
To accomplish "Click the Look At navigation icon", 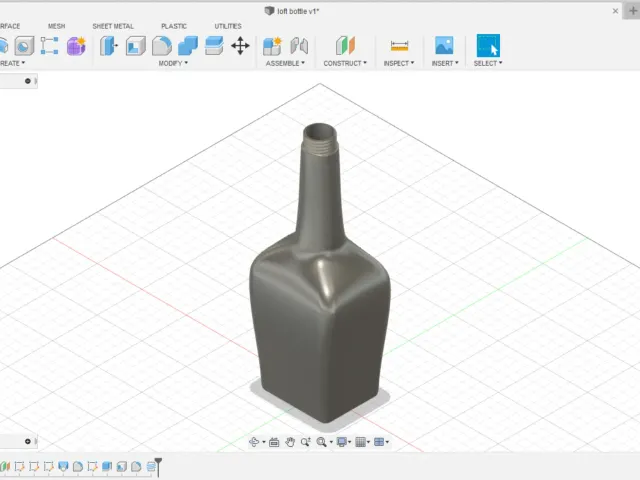I will (x=274, y=442).
